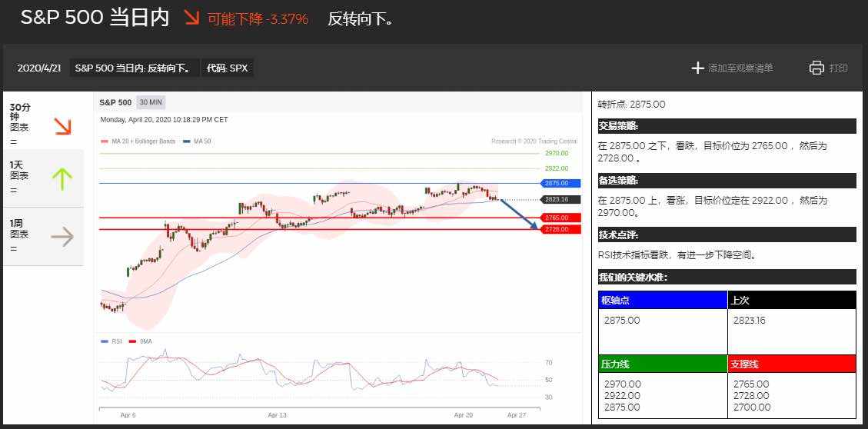Screen dimensions: 868x429
Task: Click MA 20 + Bollinger Bands legend
Action: coord(138,141)
